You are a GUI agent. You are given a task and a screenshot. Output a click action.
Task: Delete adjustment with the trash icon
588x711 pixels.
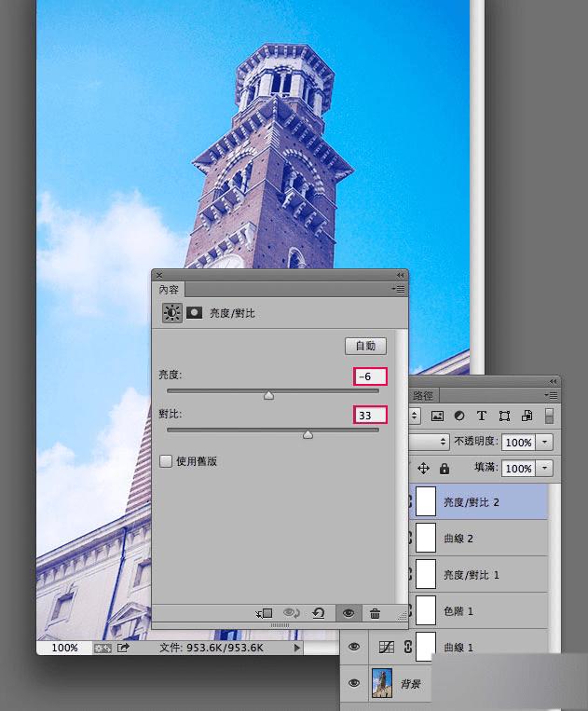[x=375, y=613]
